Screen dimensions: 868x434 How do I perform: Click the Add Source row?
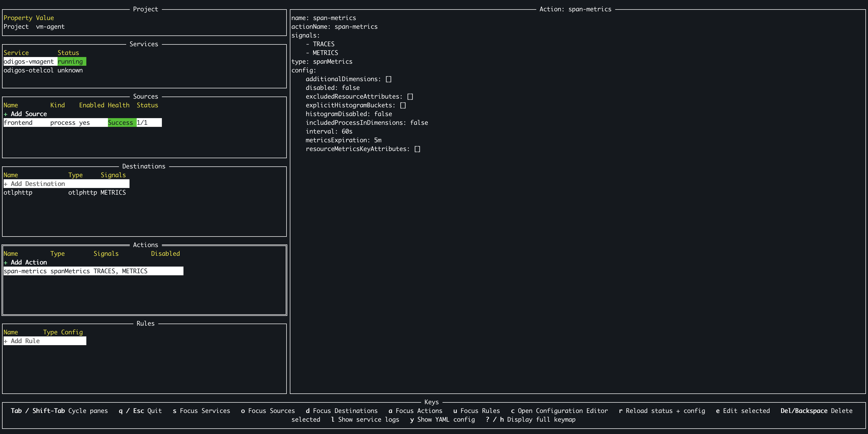[x=25, y=114]
